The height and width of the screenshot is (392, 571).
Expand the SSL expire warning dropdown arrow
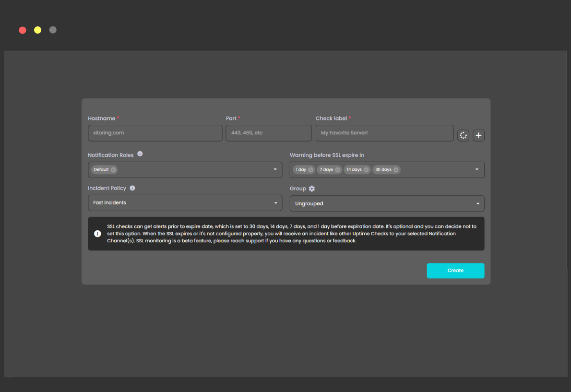(x=477, y=170)
